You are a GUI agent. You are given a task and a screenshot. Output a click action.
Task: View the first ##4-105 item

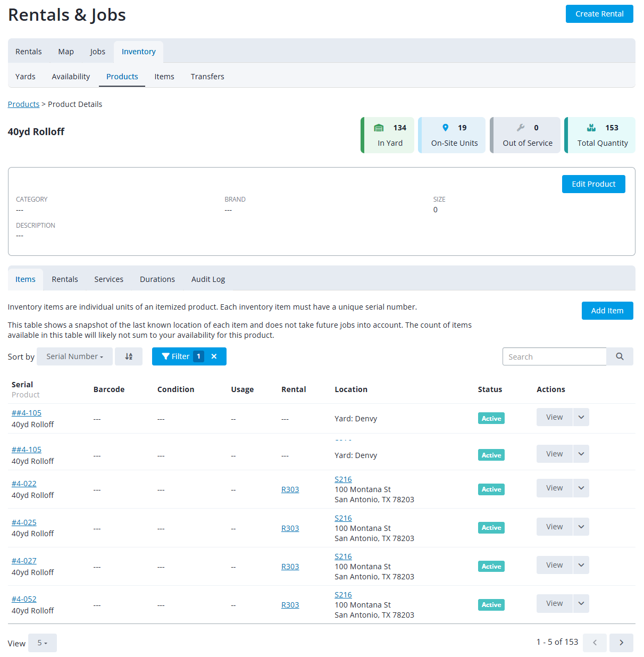(554, 417)
